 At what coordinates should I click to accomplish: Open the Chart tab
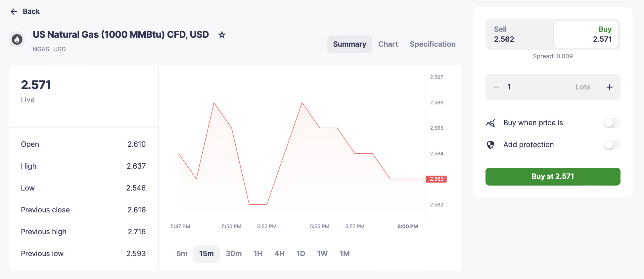(x=388, y=44)
